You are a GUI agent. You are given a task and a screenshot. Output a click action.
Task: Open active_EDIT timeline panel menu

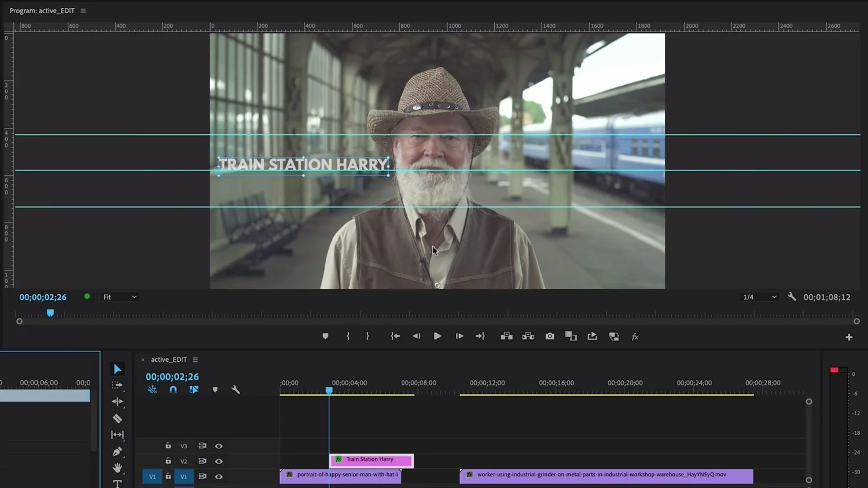pos(195,360)
